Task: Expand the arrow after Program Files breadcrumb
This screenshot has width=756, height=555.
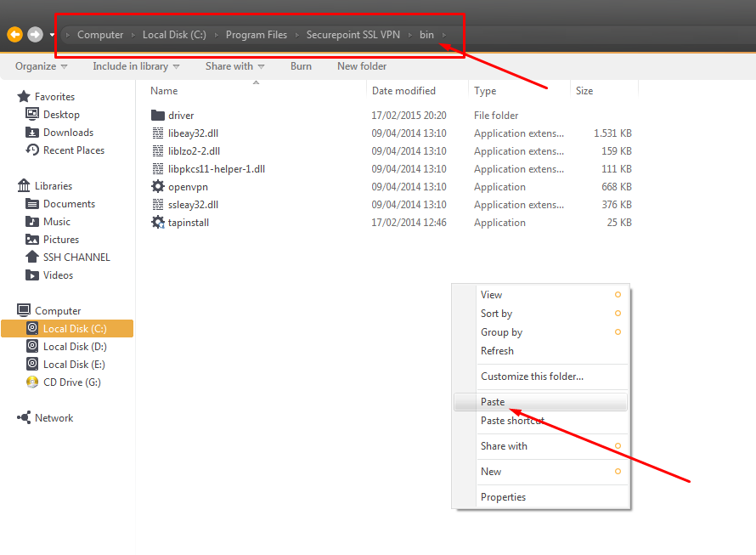Action: (x=297, y=35)
